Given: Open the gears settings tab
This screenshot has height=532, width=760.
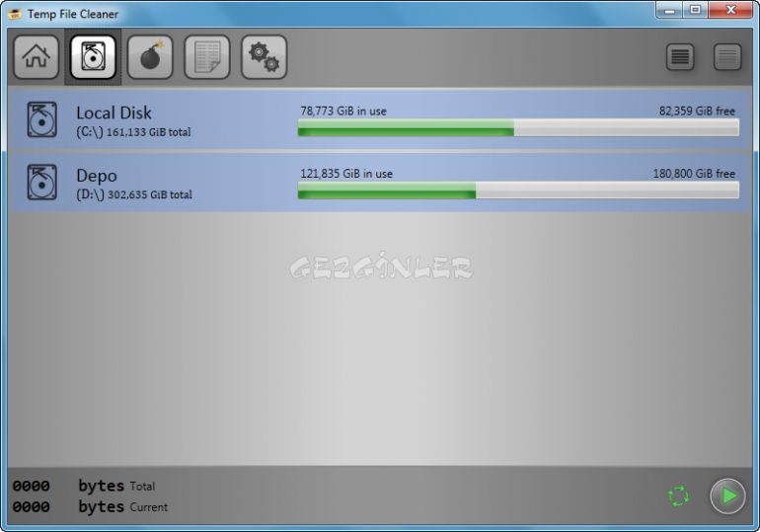Looking at the screenshot, I should pyautogui.click(x=265, y=56).
